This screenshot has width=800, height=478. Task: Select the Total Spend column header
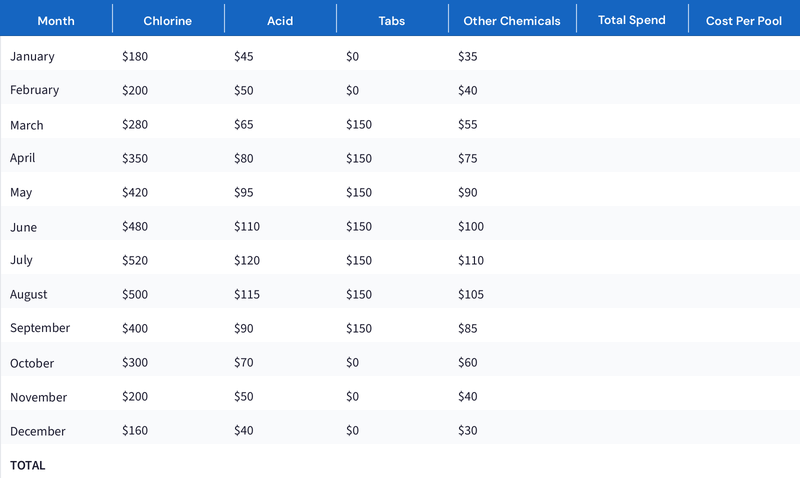tap(632, 20)
